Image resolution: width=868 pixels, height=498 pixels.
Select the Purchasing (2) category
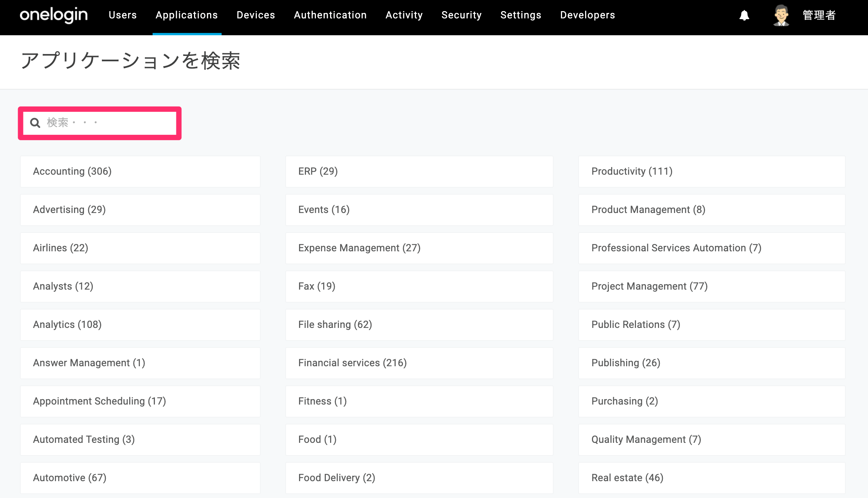(712, 401)
